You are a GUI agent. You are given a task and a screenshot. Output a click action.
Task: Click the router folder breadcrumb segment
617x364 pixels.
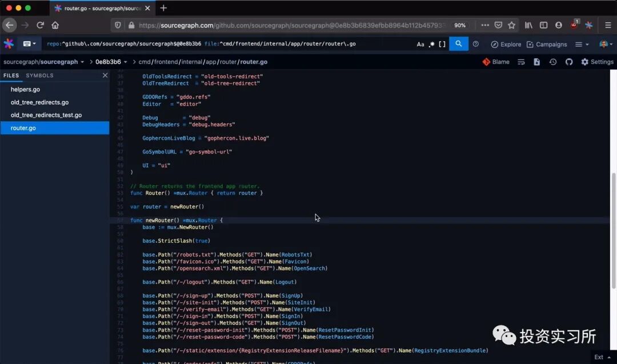pos(228,62)
